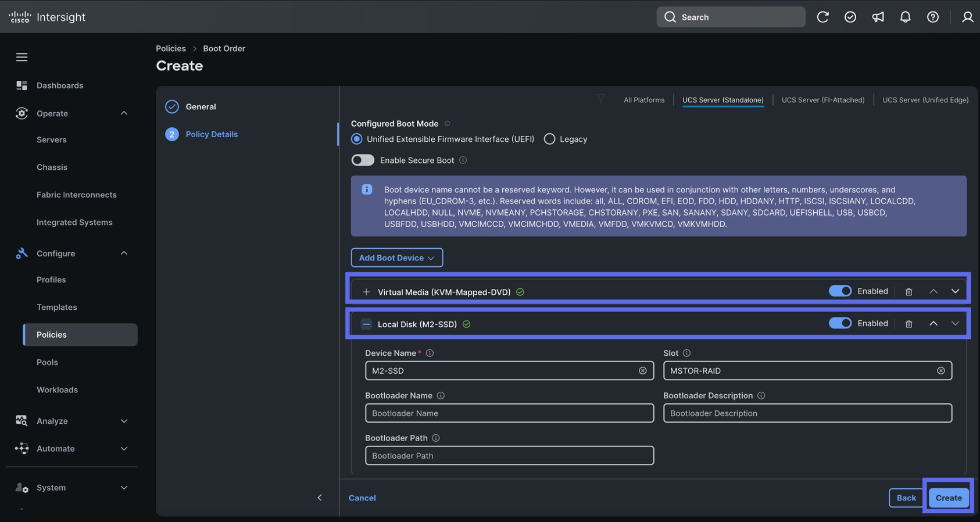Open the Add Boot Device dropdown
The width and height of the screenshot is (980, 522).
(x=397, y=258)
